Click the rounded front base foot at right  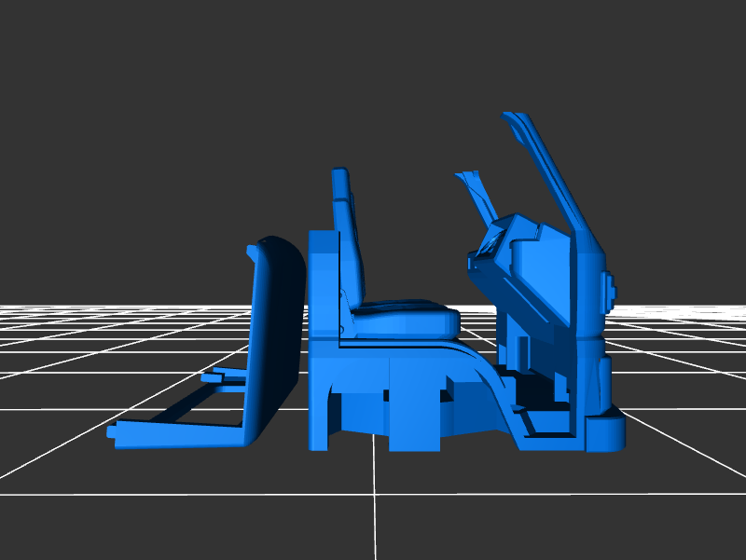pyautogui.click(x=603, y=433)
